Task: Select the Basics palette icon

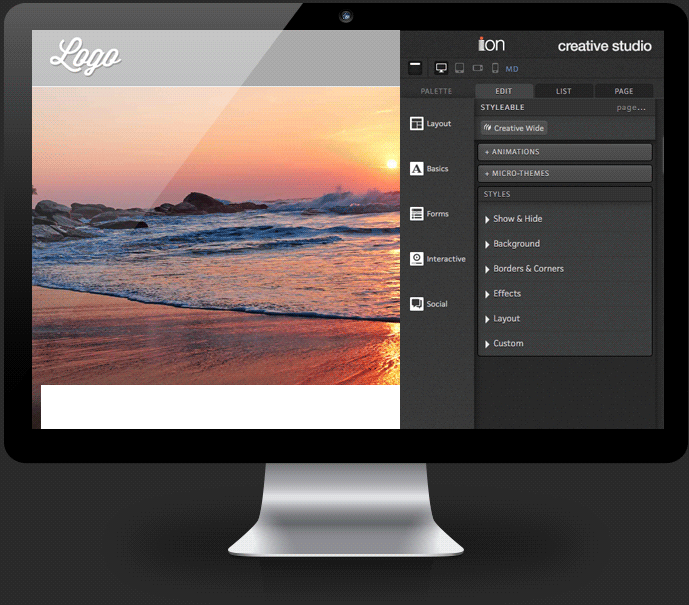Action: (x=417, y=169)
